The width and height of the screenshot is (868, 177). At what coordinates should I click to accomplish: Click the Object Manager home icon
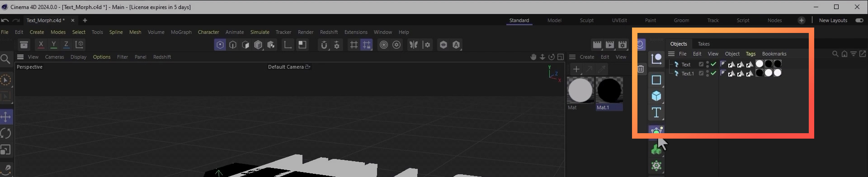point(844,54)
